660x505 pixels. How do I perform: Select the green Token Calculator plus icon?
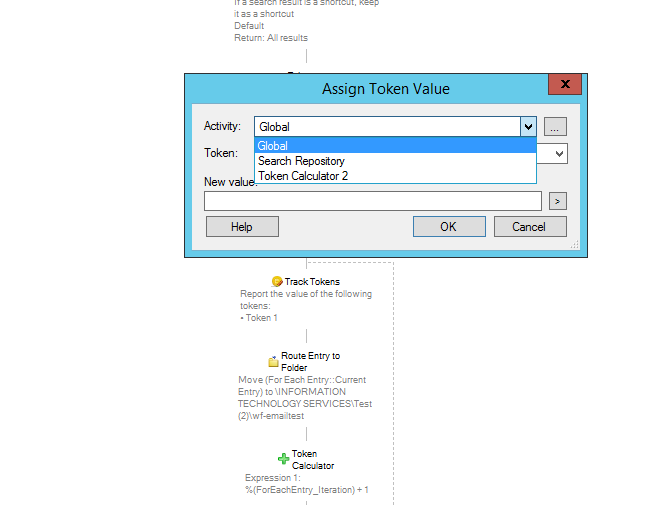tap(284, 459)
